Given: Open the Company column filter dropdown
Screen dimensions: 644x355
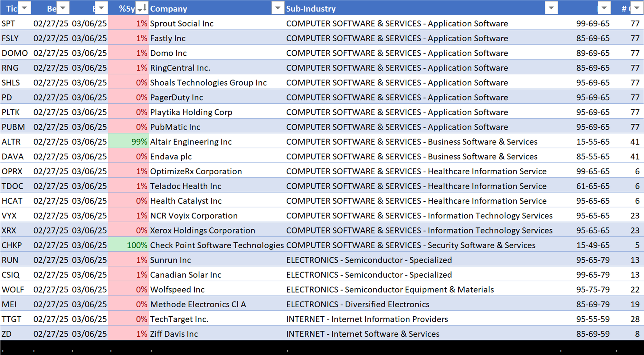Looking at the screenshot, I should 278,8.
